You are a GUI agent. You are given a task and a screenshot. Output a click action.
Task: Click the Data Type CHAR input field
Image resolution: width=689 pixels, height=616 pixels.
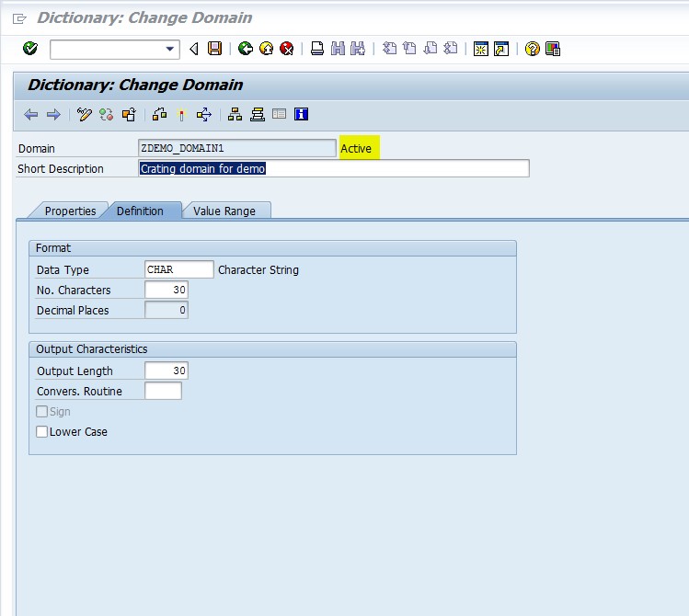pos(178,269)
